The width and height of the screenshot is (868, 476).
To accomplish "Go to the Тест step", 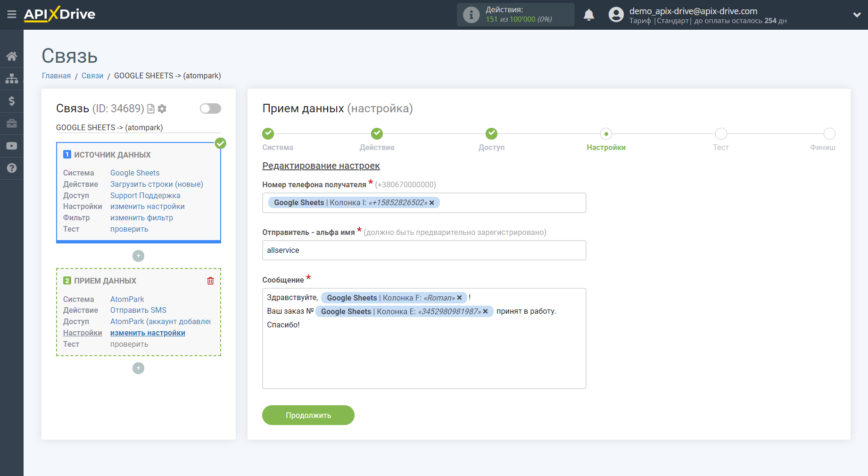I will 720,134.
